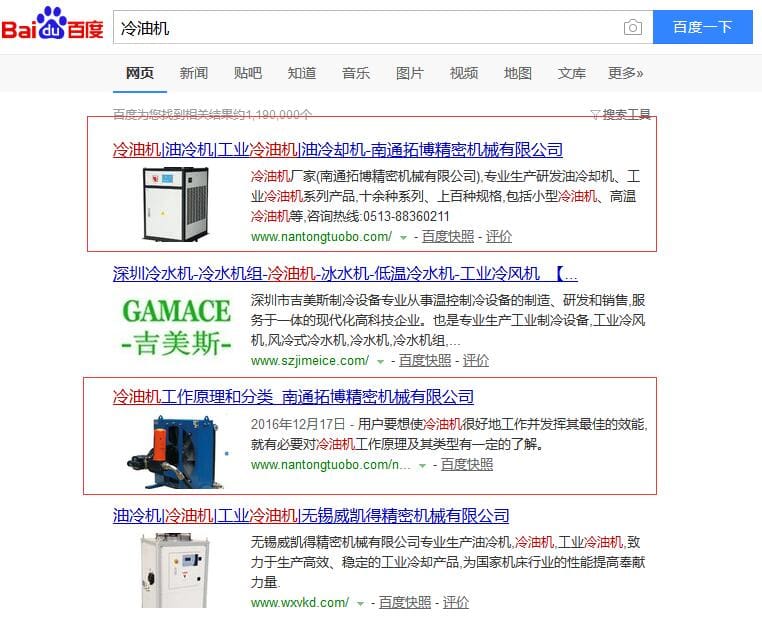
Task: Expand dropdown arrow beside www.szjimeice.com/
Action: (381, 361)
